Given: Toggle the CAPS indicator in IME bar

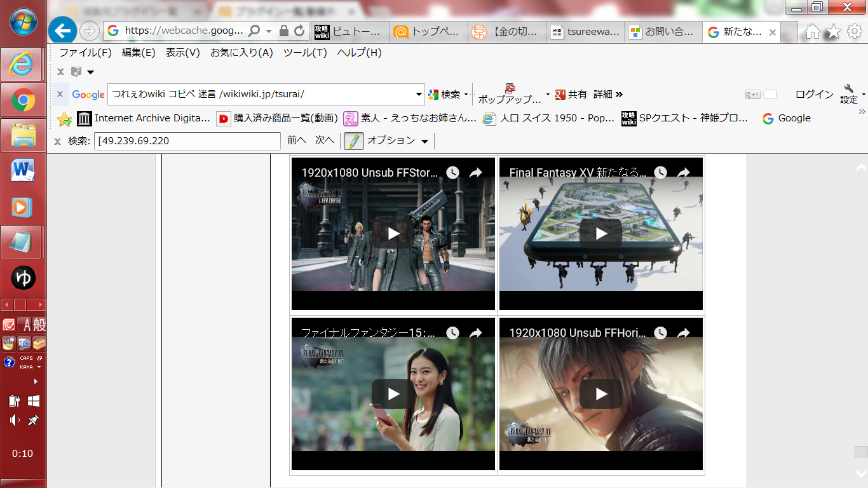Looking at the screenshot, I should pyautogui.click(x=26, y=358).
